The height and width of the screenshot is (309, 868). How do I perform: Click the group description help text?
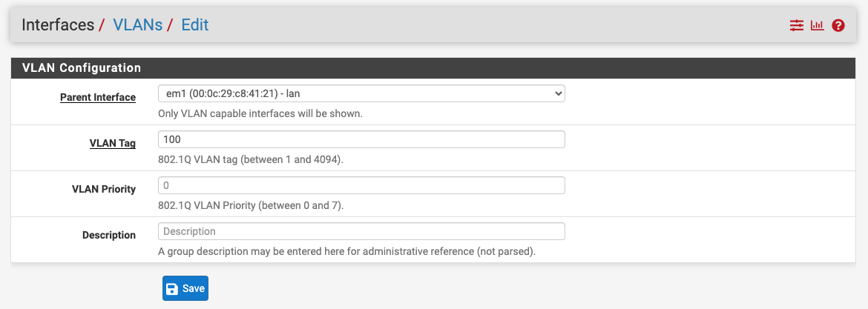coord(346,251)
